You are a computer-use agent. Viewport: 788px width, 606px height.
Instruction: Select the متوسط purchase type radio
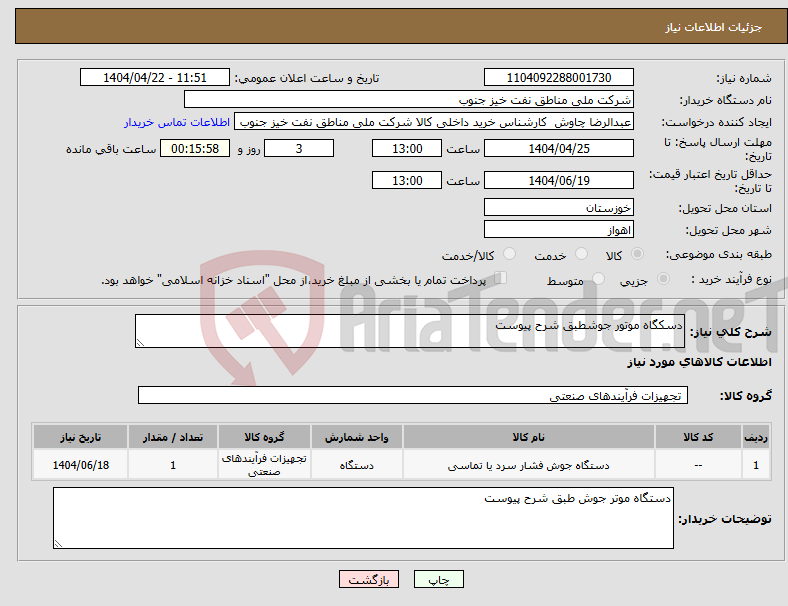[598, 278]
